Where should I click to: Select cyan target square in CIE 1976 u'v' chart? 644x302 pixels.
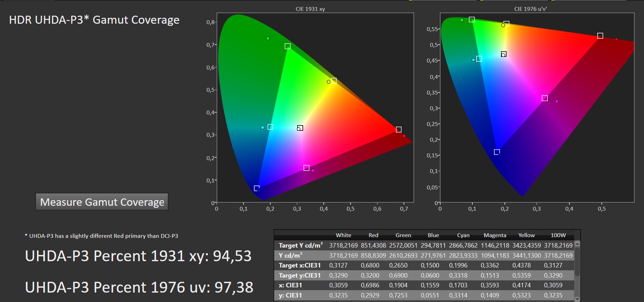tap(479, 59)
